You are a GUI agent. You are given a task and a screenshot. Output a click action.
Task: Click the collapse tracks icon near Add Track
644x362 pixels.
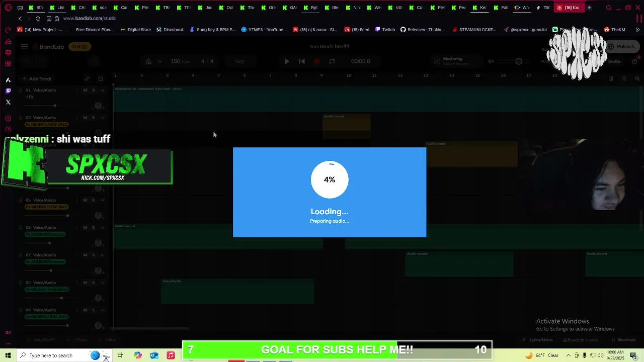click(x=101, y=79)
